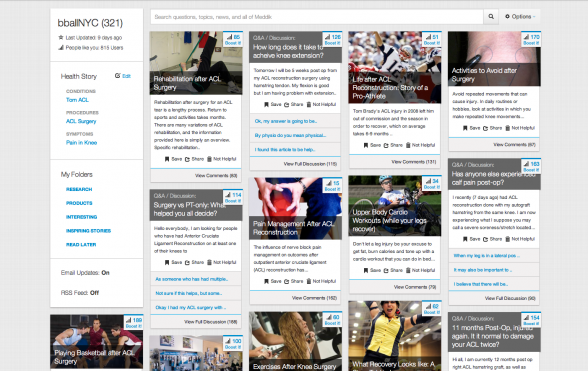
Task: Click the search magnifier icon button
Action: (491, 17)
